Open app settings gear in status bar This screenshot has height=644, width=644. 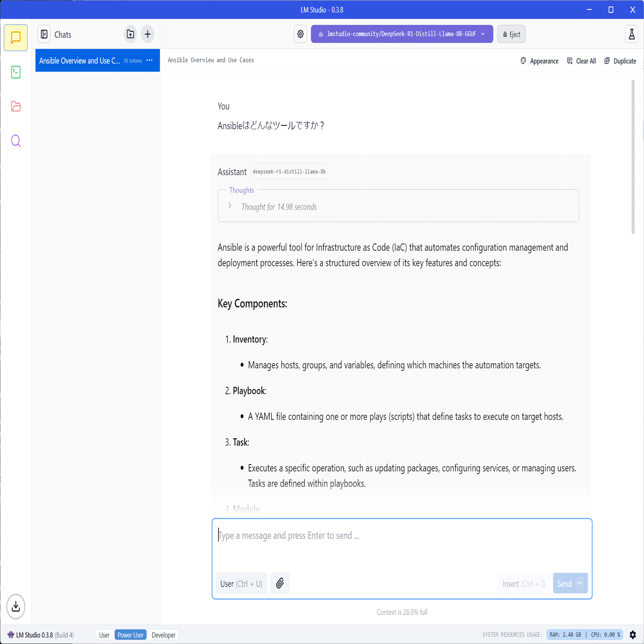(x=633, y=635)
